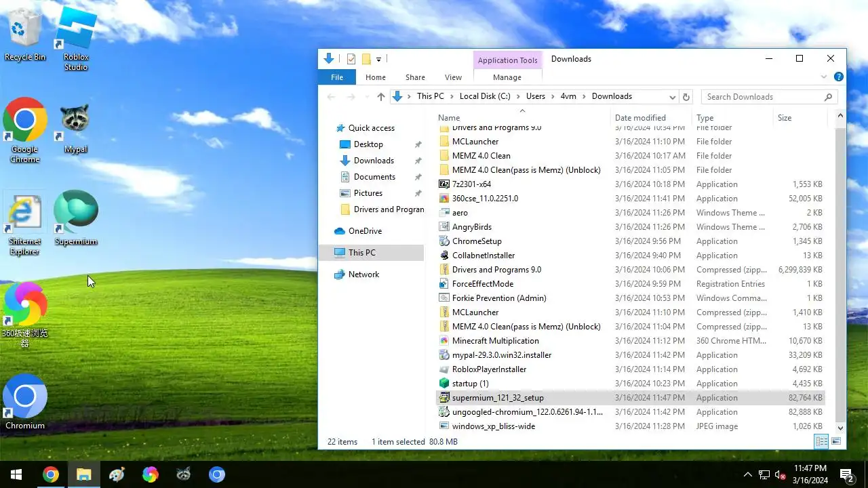The image size is (868, 488).
Task: Switch to the Home ribbon tab
Action: tap(376, 77)
